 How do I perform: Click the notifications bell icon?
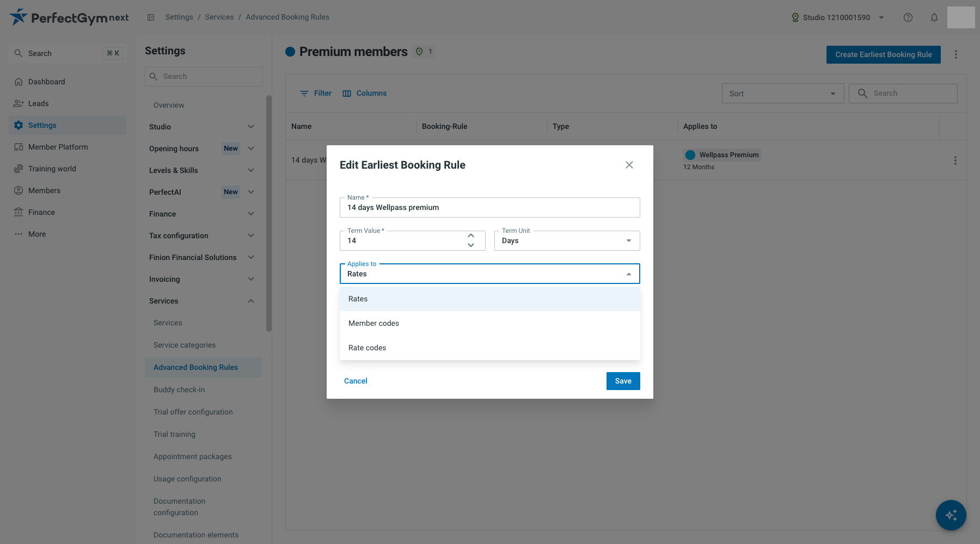click(x=934, y=17)
